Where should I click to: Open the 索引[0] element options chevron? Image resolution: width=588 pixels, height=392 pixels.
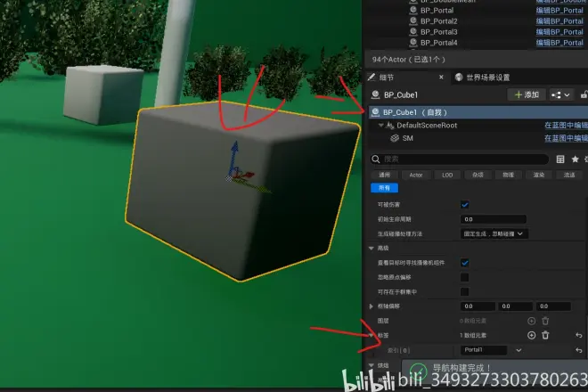pyautogui.click(x=519, y=350)
